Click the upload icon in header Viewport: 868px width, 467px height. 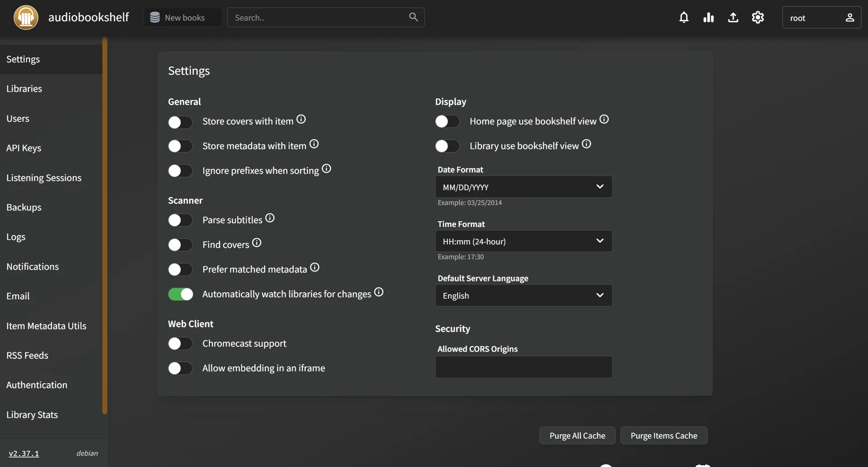pos(733,17)
